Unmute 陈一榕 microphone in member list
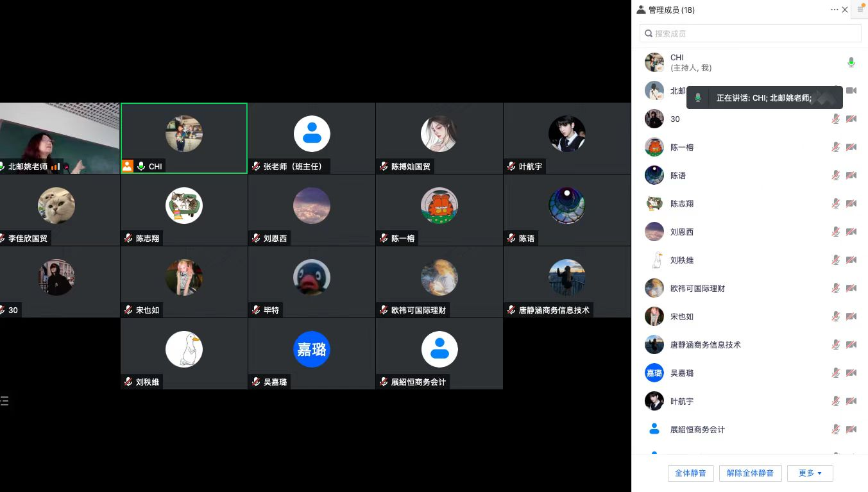This screenshot has height=492, width=868. coord(836,147)
